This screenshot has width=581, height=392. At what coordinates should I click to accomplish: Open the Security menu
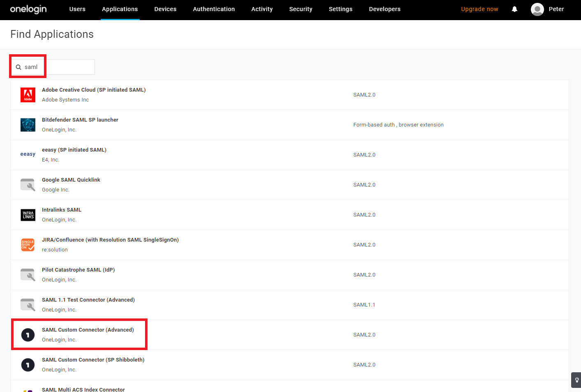click(300, 9)
